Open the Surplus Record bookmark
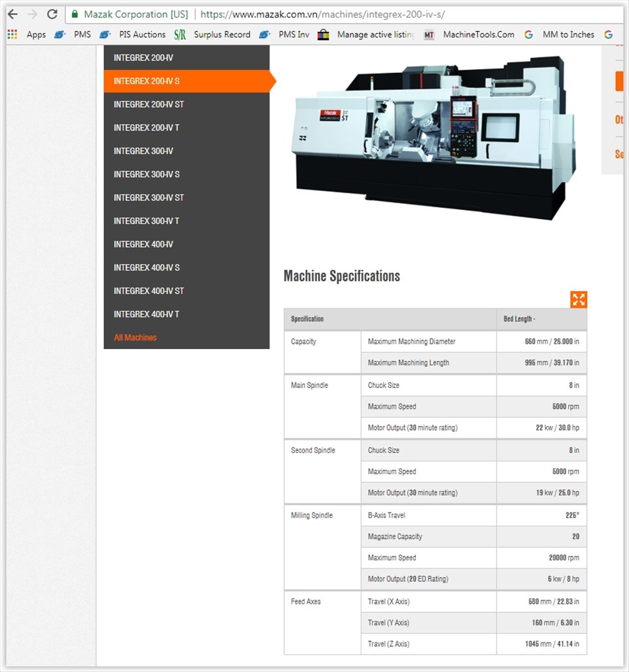 (222, 34)
